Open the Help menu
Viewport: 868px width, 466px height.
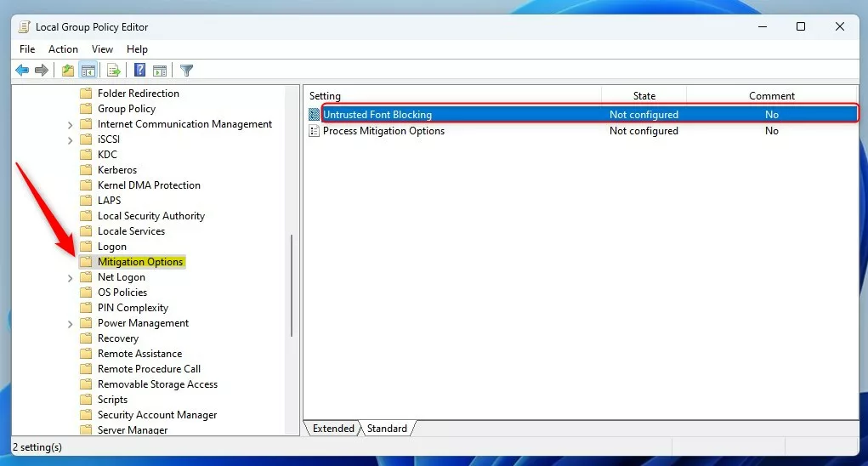(x=137, y=49)
